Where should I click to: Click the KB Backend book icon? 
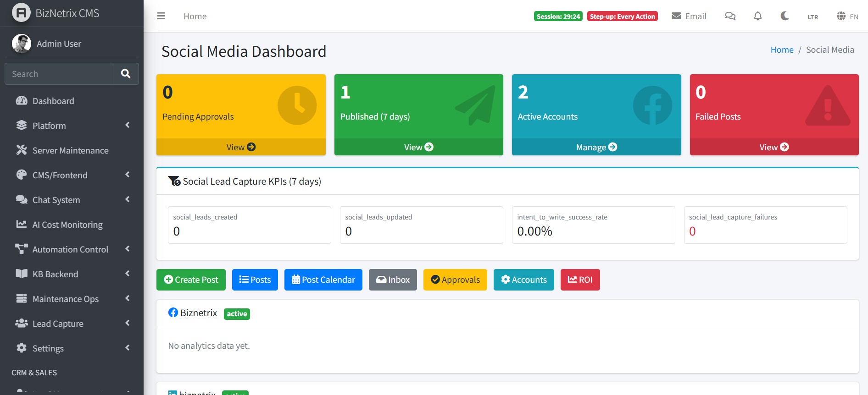click(x=22, y=274)
